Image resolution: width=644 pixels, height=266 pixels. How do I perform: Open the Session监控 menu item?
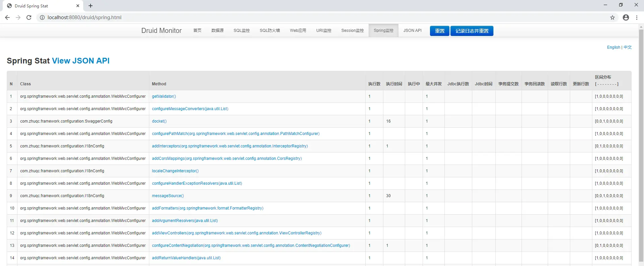[x=353, y=31]
